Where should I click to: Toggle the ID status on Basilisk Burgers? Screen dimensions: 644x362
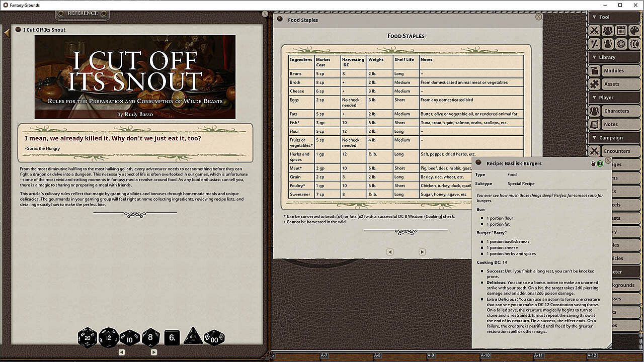coord(600,163)
